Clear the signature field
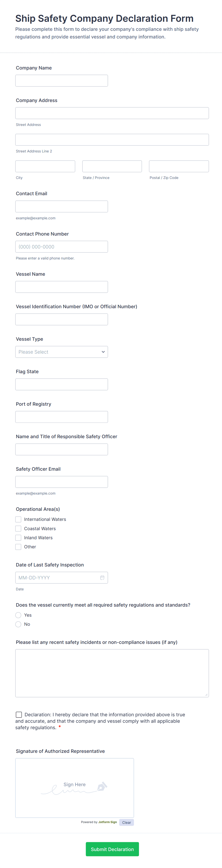The width and height of the screenshot is (222, 868). coord(126,823)
